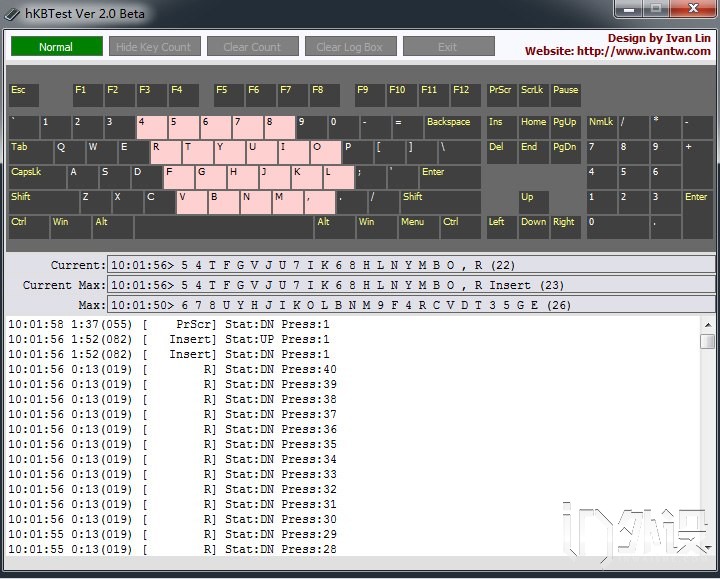This screenshot has width=720, height=579.
Task: Click the left Ctrl key tile
Action: click(28, 227)
